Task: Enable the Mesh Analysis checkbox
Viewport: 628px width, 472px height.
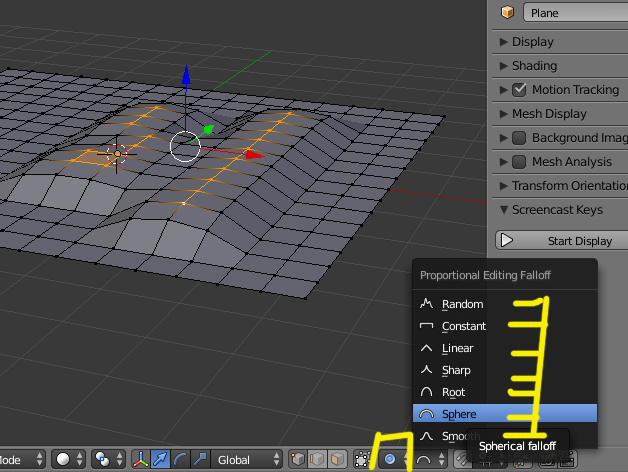Action: click(x=519, y=161)
